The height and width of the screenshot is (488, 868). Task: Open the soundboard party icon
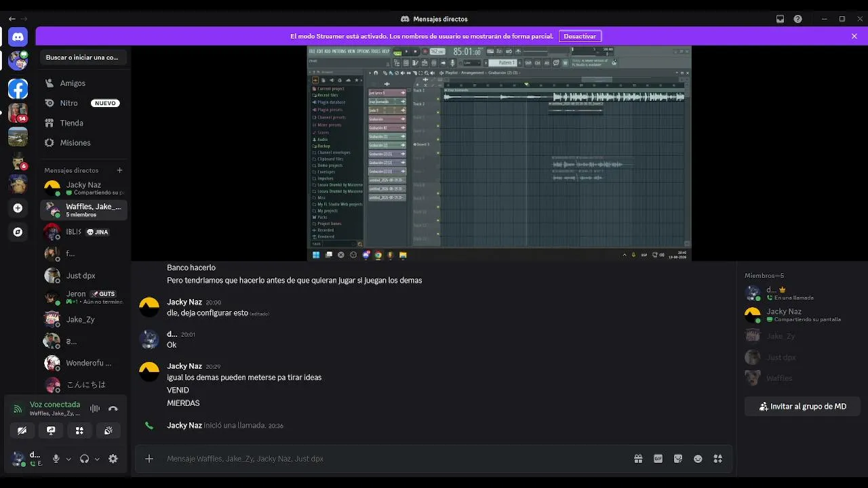point(108,430)
